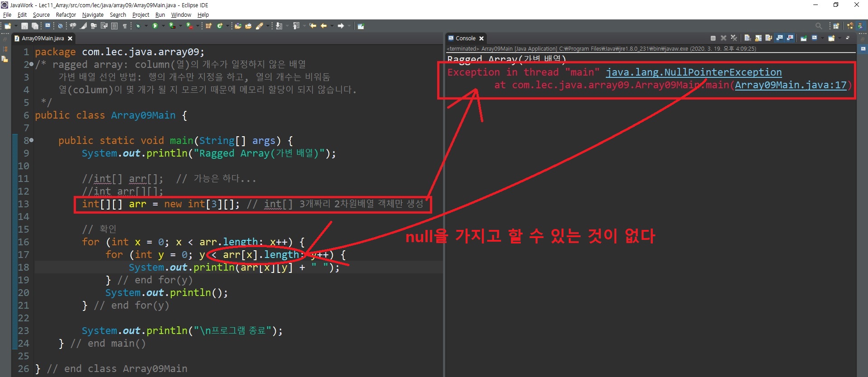
Task: Click the Terminate square in Console toolbar
Action: tap(713, 38)
